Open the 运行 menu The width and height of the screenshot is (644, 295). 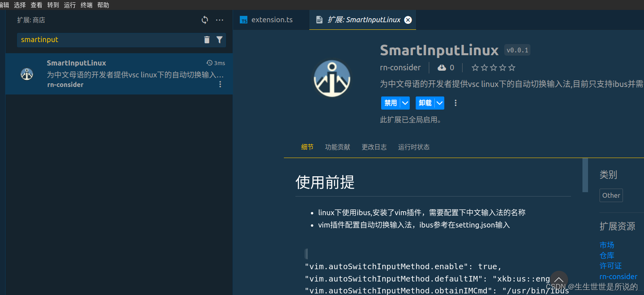click(70, 5)
